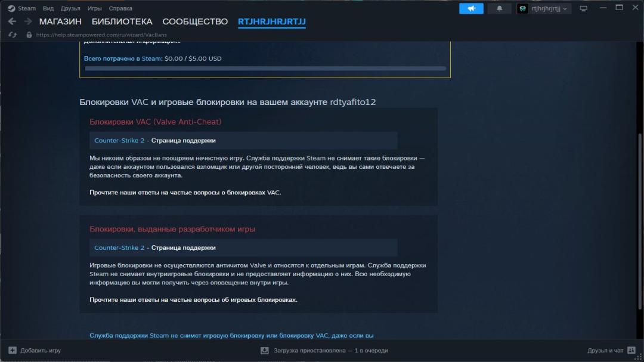Image resolution: width=644 pixels, height=362 pixels.
Task: Click the Добавить игру plus icon
Action: pyautogui.click(x=13, y=351)
